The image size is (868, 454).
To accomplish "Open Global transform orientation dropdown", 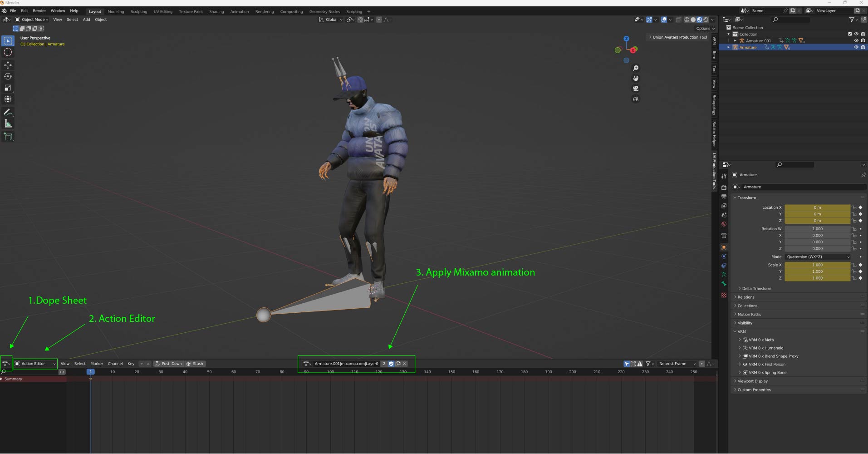I will 330,20.
